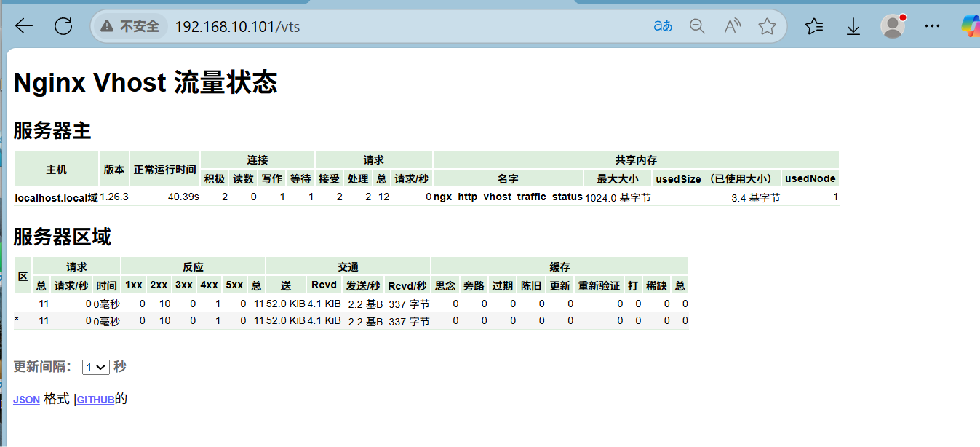
Task: Click the 处理 column header
Action: (x=358, y=178)
